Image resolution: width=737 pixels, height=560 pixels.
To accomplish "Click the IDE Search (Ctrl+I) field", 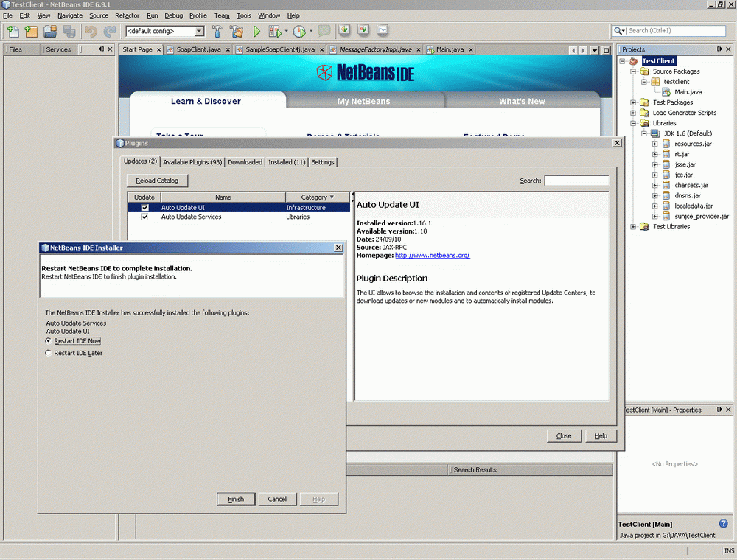I will click(676, 30).
